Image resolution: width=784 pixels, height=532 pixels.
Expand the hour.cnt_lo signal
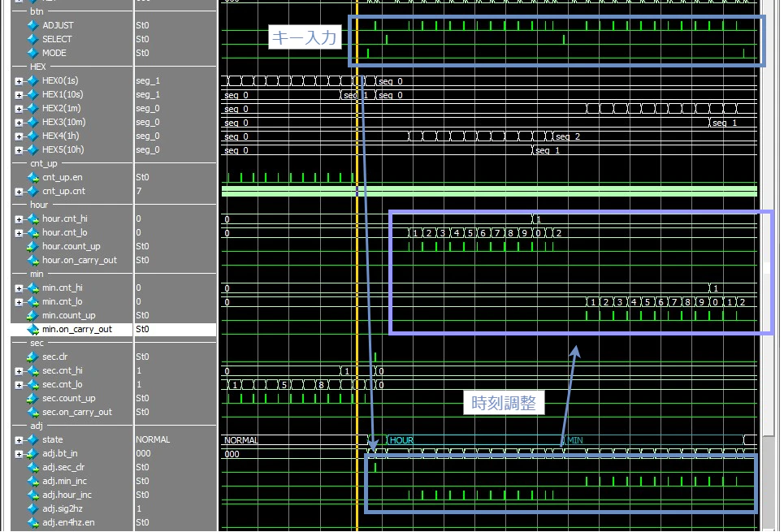19,233
